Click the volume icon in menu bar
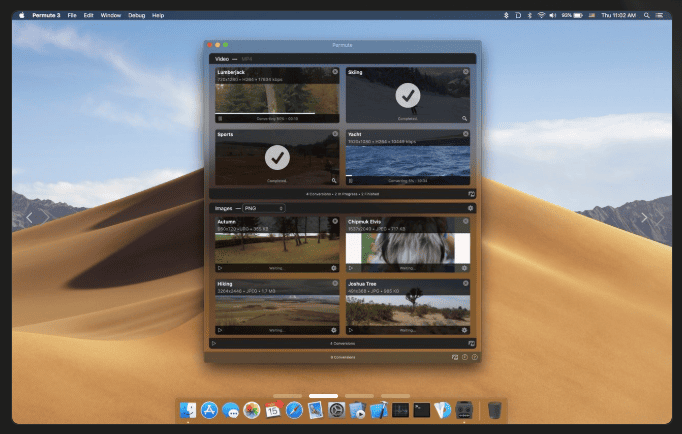This screenshot has height=434, width=682. 552,15
